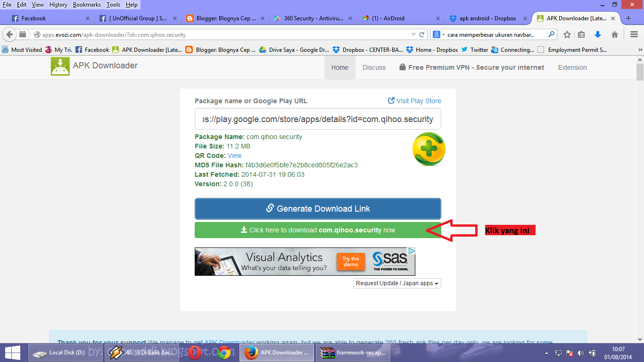Open search engine selector dropdown (Google icon)
Screen dimensions: 644x362
coord(438,34)
